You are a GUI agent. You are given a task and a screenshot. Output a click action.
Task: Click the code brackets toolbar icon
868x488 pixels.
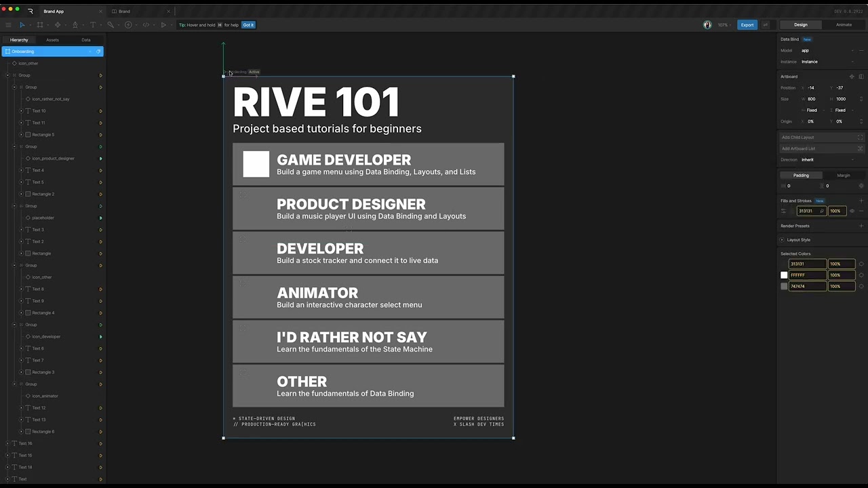point(146,25)
